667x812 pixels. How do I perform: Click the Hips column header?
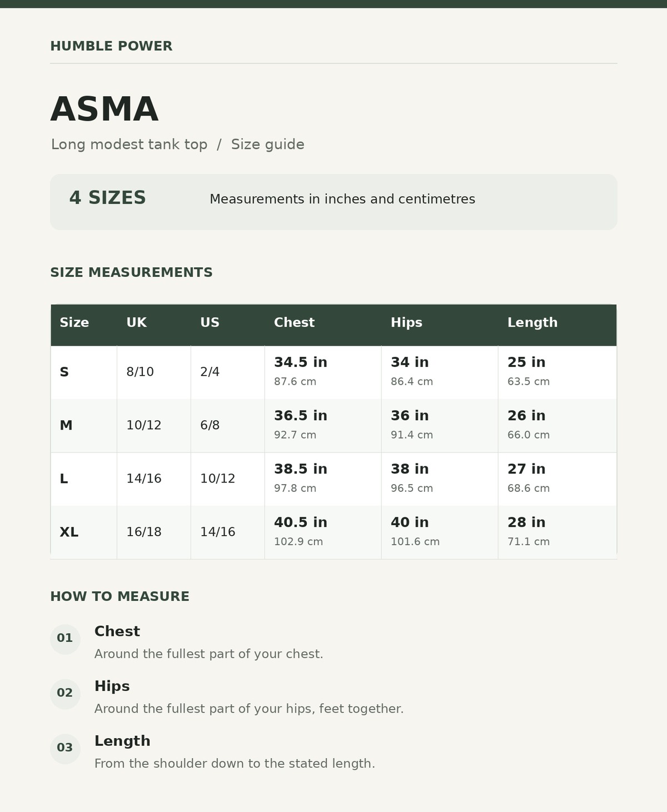point(406,322)
